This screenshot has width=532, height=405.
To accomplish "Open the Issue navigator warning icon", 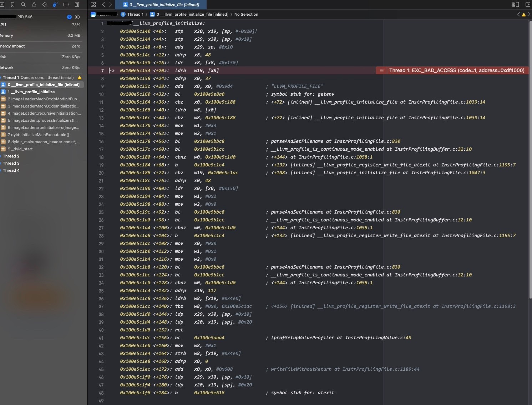I will click(34, 5).
